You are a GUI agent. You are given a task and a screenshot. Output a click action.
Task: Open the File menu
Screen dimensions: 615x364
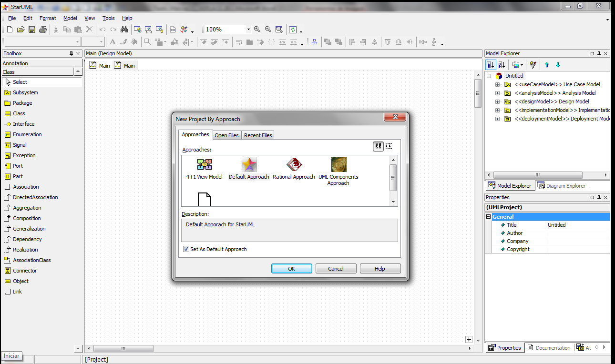pyautogui.click(x=12, y=18)
